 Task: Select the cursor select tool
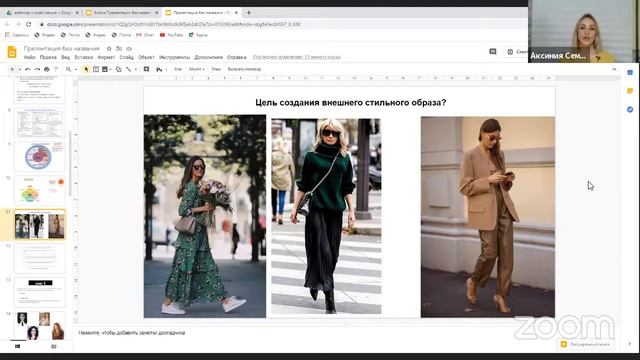click(x=86, y=69)
